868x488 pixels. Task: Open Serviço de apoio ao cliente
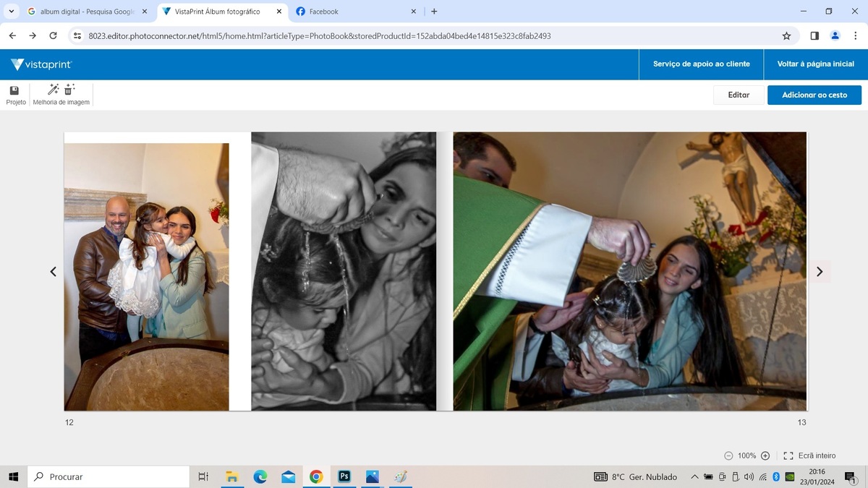point(701,64)
